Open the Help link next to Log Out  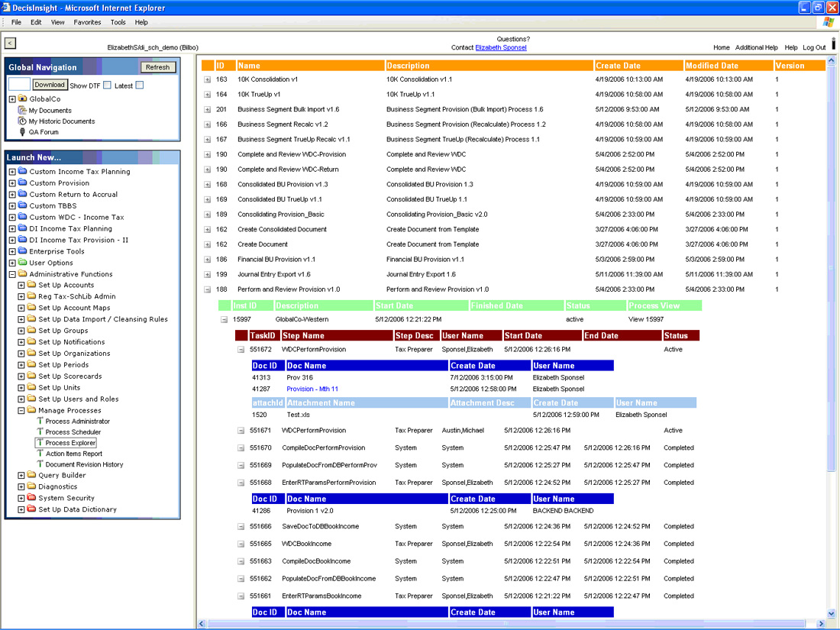(x=790, y=47)
